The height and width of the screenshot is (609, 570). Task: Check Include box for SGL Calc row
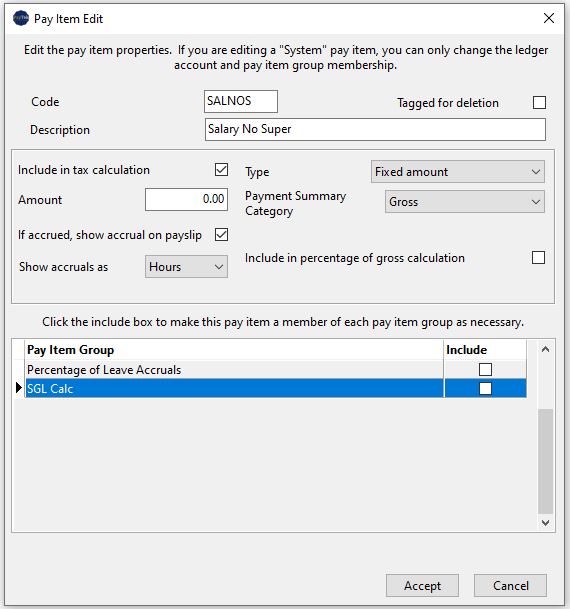click(x=485, y=388)
